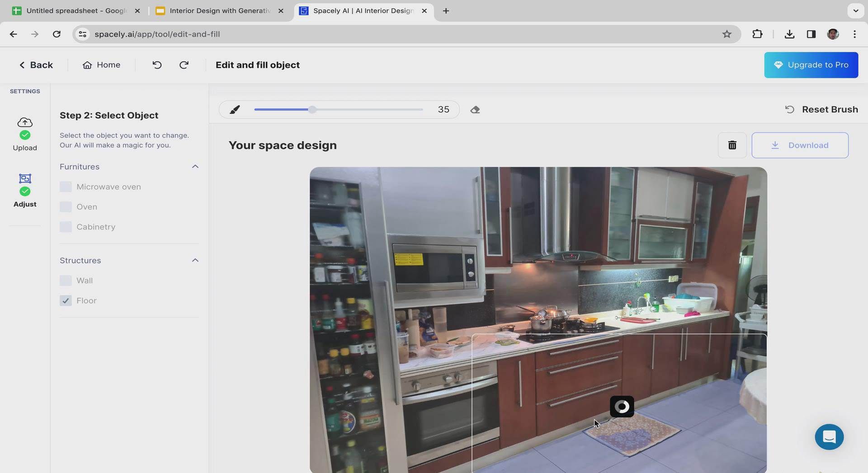Select the eraser tool icon
The height and width of the screenshot is (473, 868).
(475, 110)
